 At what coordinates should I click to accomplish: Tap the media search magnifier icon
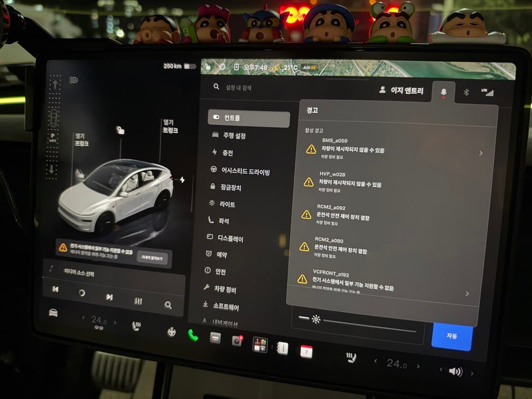tap(168, 305)
